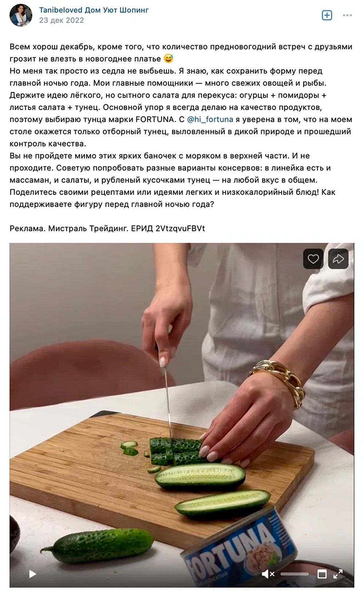Click the sweat-smile emoji in the post
The width and height of the screenshot is (364, 591).
(x=168, y=58)
